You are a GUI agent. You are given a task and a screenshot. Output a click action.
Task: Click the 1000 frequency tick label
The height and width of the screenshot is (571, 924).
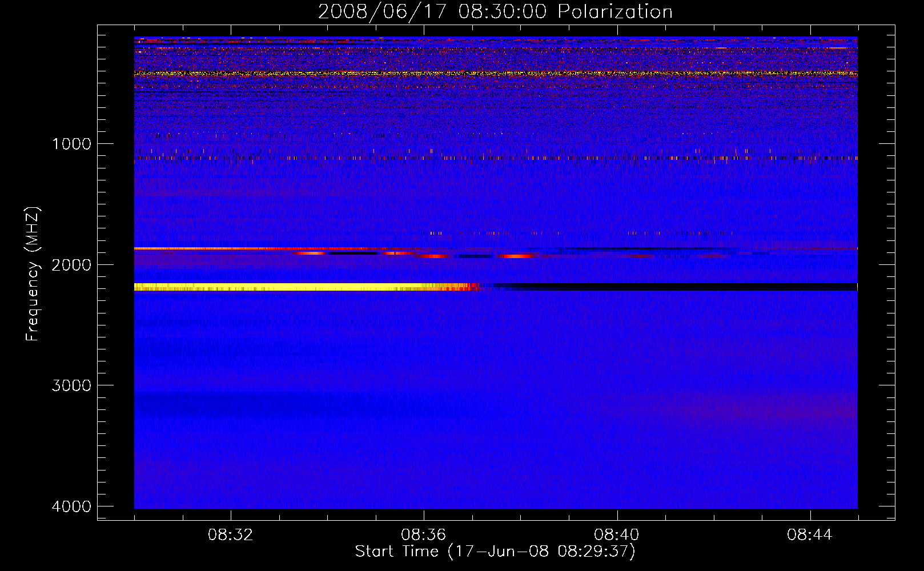point(71,143)
